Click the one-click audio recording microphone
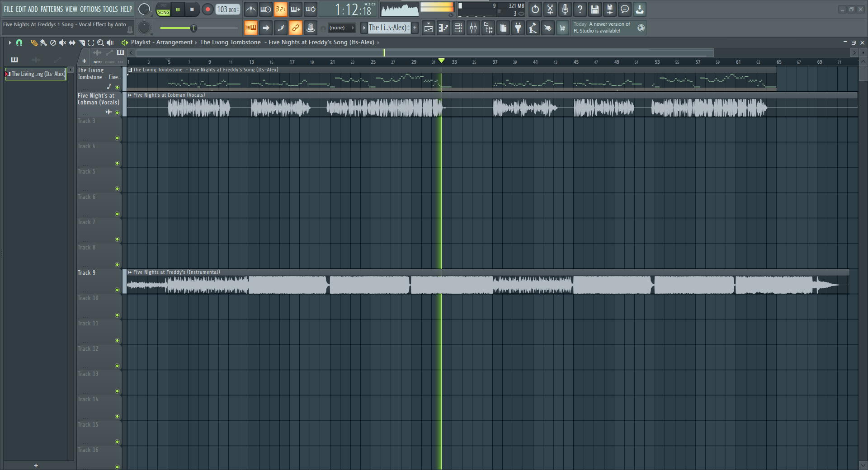 click(x=565, y=9)
